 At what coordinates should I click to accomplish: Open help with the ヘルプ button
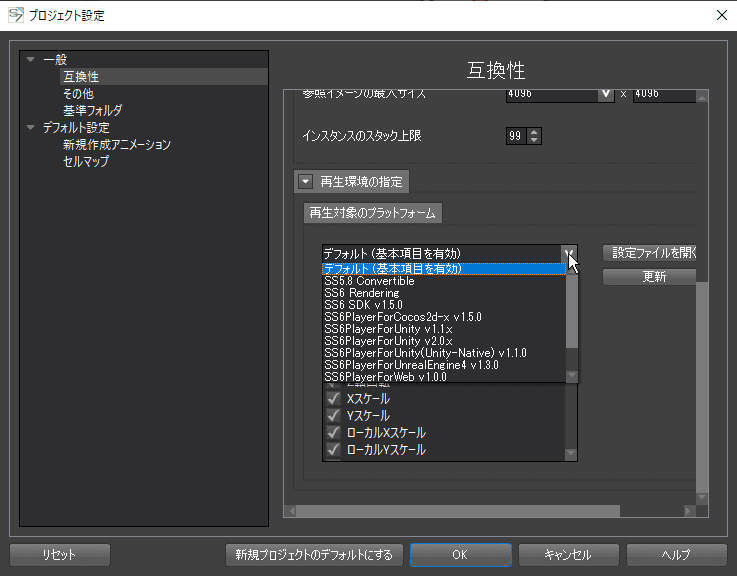click(677, 555)
